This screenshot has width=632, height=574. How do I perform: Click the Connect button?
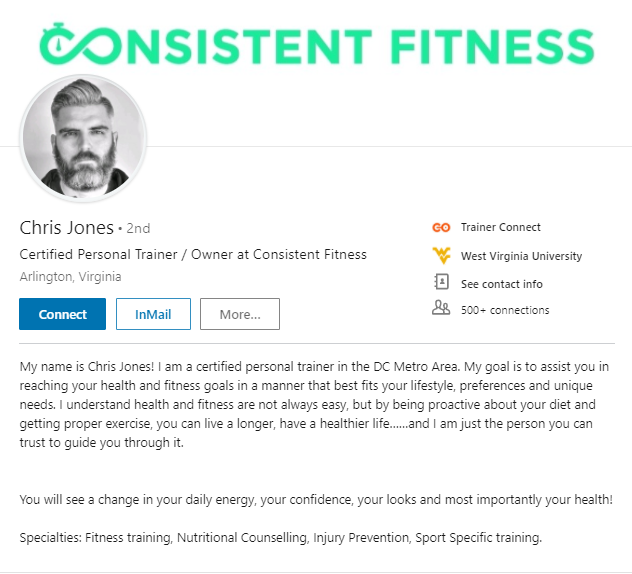pos(62,314)
